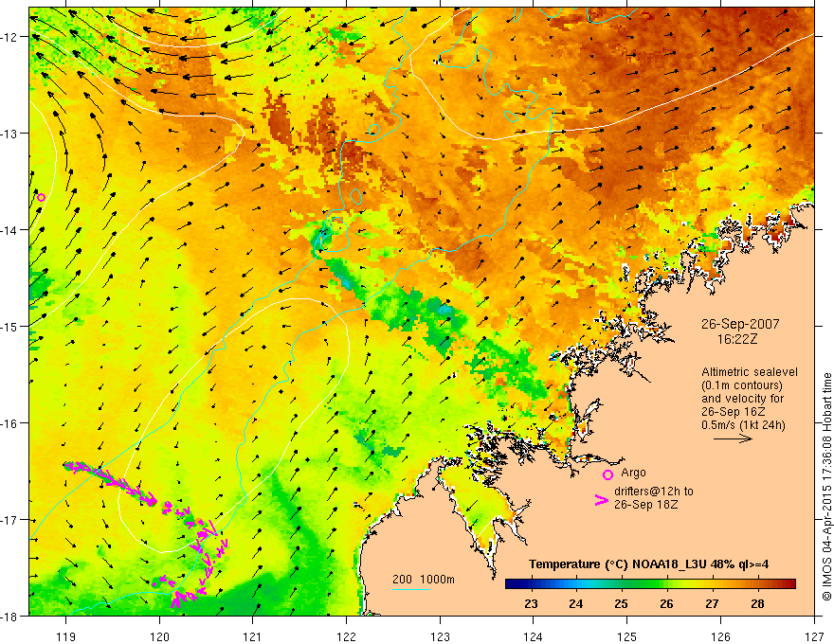The width and height of the screenshot is (834, 644).
Task: Click the date text "26-Sep-2007"
Action: (740, 324)
